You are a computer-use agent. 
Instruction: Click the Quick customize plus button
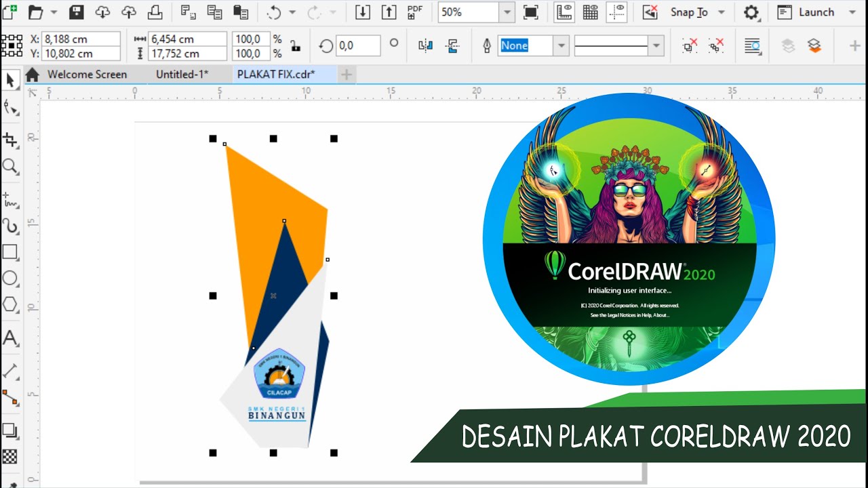click(855, 46)
